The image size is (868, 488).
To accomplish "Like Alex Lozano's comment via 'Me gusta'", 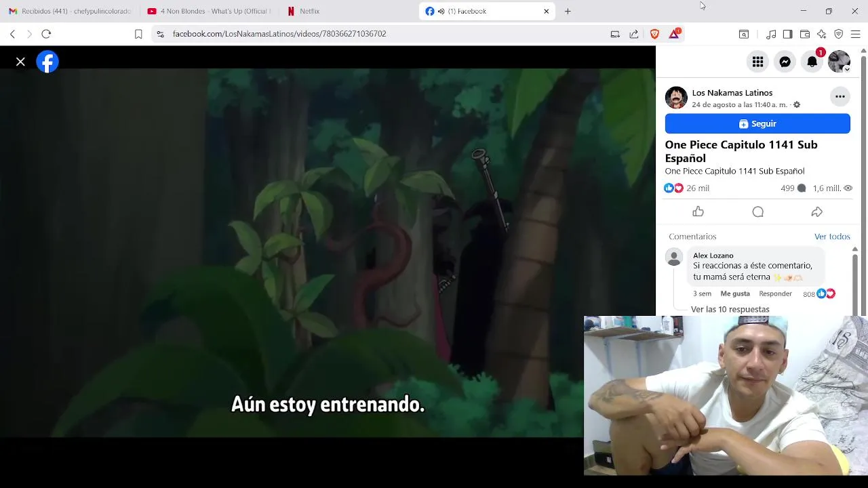I will tap(735, 293).
